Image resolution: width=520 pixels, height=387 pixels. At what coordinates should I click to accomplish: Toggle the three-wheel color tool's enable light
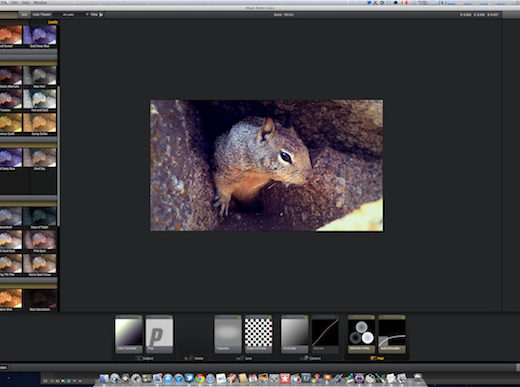pos(372,317)
